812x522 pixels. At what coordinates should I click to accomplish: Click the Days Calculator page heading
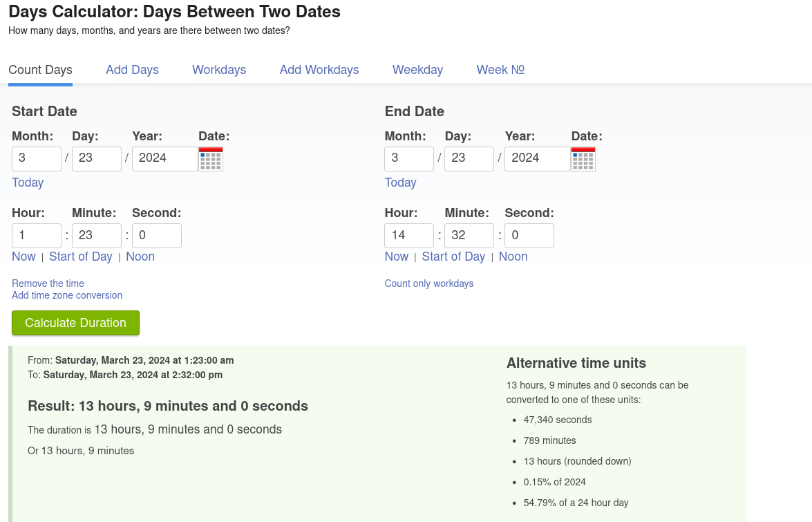175,11
